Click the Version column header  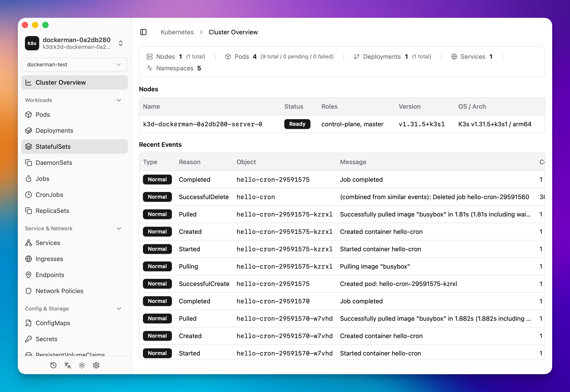point(409,107)
